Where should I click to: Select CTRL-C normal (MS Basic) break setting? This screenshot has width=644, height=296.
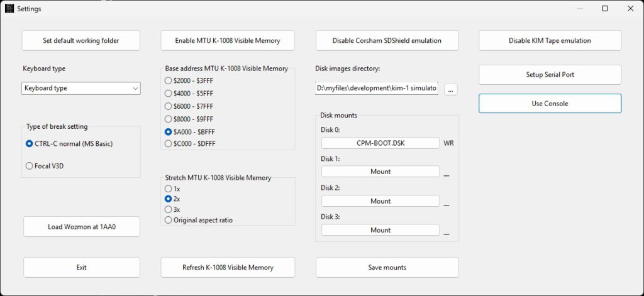30,144
